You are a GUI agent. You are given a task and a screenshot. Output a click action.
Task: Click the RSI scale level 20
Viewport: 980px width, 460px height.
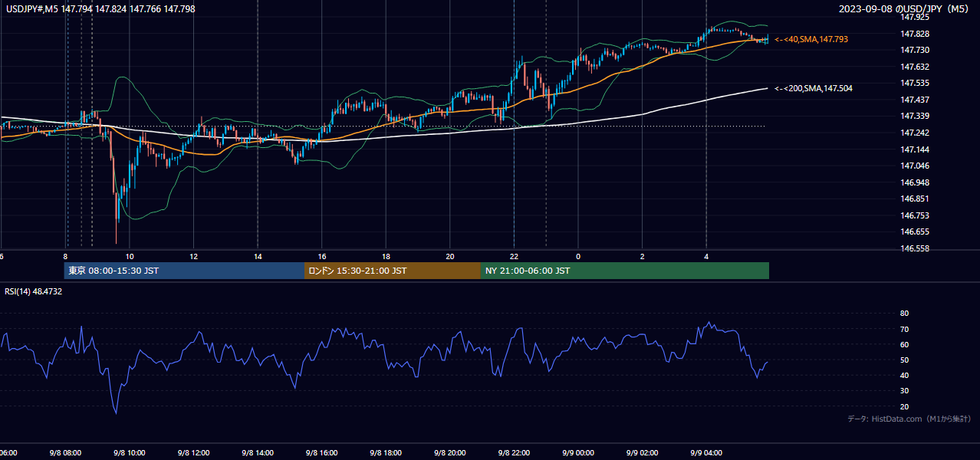[x=904, y=406]
